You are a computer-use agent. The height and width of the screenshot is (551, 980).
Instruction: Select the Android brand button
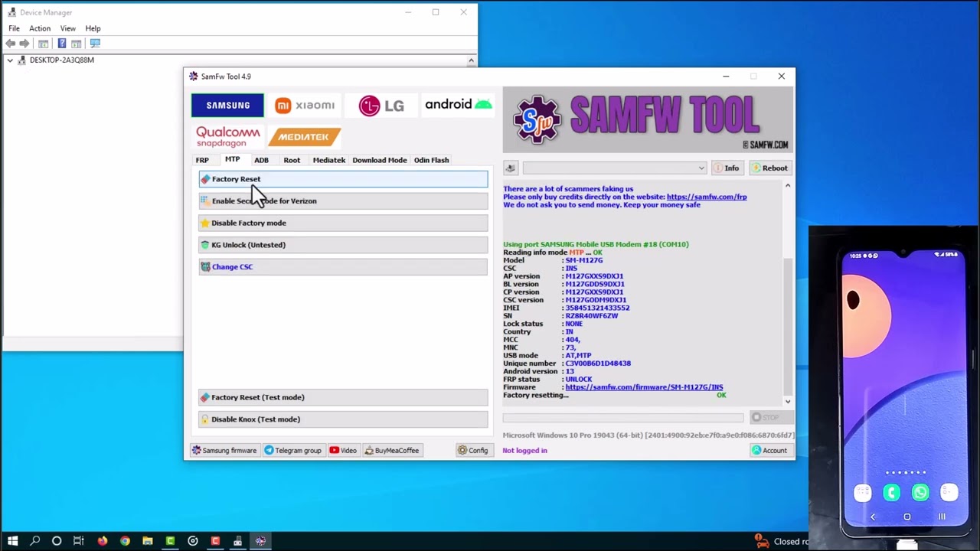coord(458,105)
